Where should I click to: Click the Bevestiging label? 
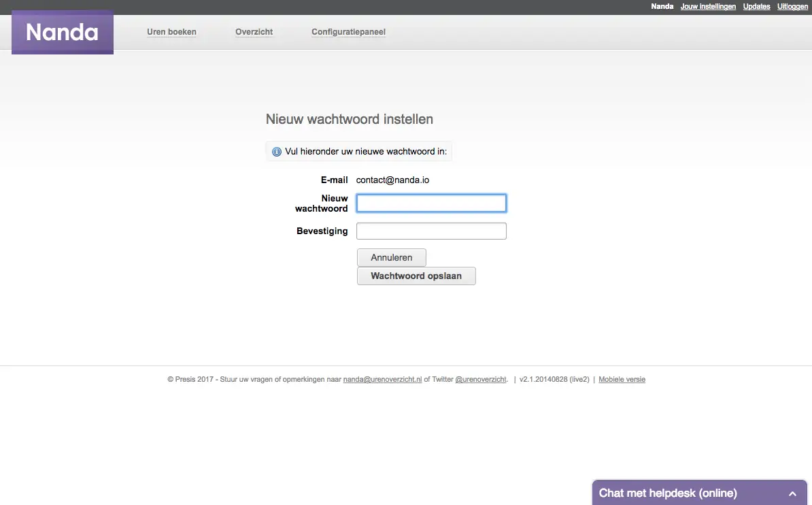[322, 231]
